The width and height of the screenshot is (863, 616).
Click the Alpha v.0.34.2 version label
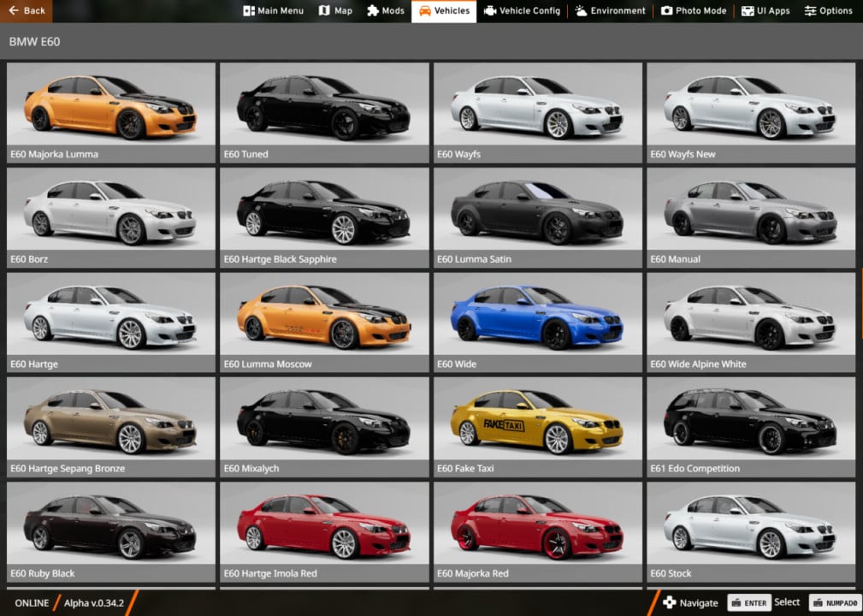[x=93, y=603]
